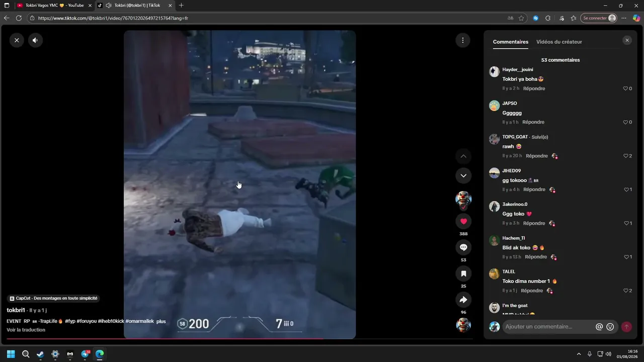This screenshot has height=362, width=644.
Task: Like Hachem_TI's comment
Action: click(x=626, y=257)
